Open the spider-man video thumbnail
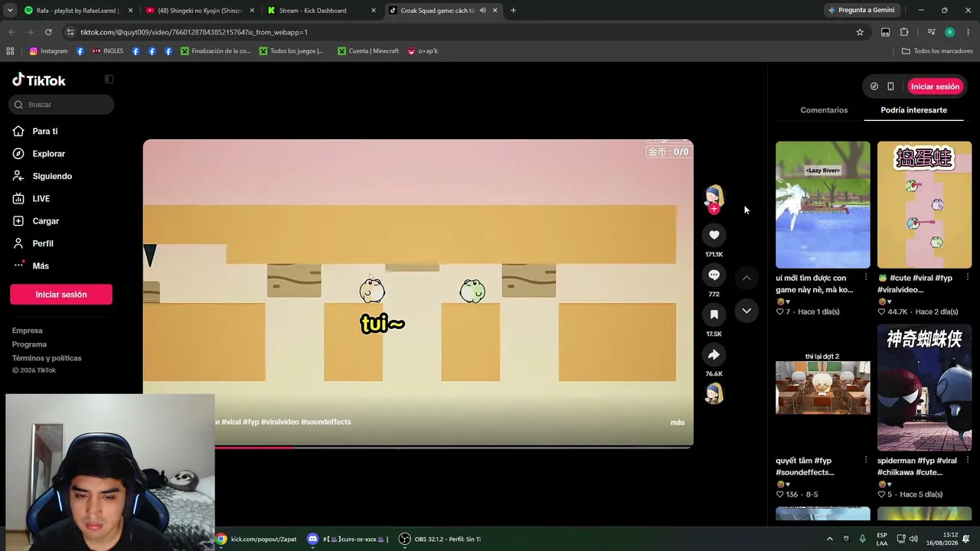The height and width of the screenshot is (551, 980). point(924,388)
